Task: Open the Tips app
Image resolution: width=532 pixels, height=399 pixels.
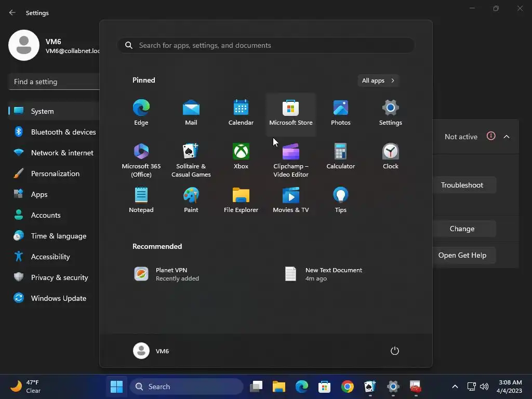Action: point(341,200)
